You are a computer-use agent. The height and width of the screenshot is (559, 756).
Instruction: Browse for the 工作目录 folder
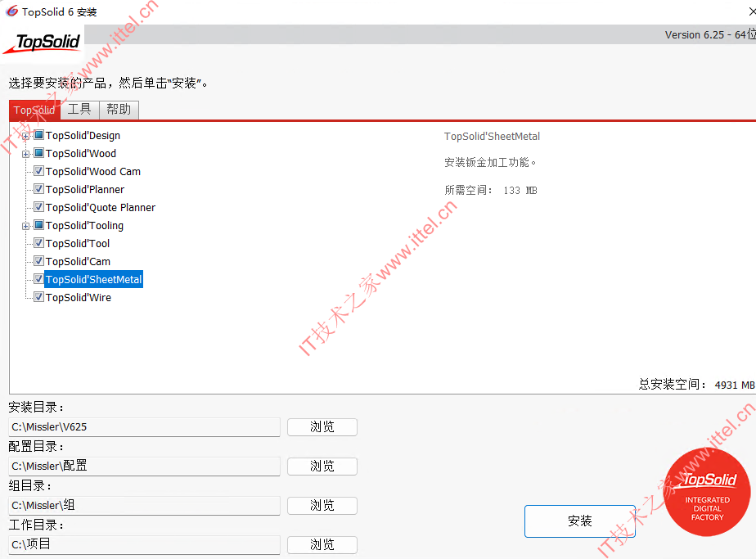click(322, 544)
